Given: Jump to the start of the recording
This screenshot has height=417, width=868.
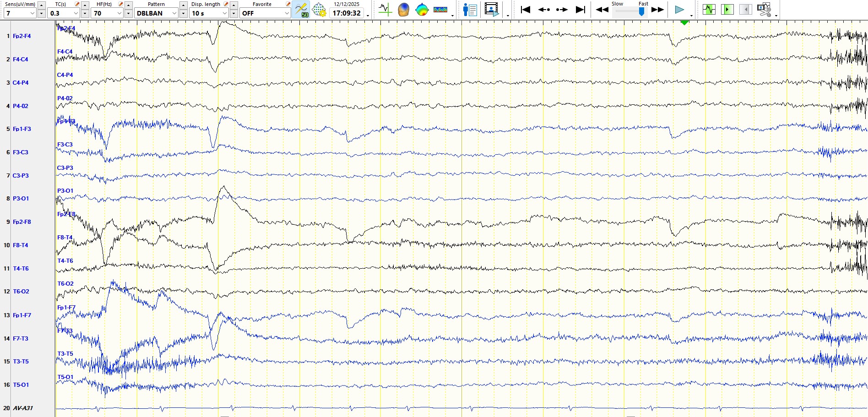Looking at the screenshot, I should click(526, 10).
